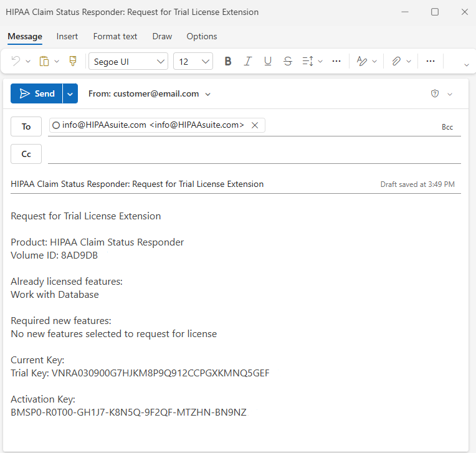Switch to the Message tab
The width and height of the screenshot is (476, 453).
(25, 36)
